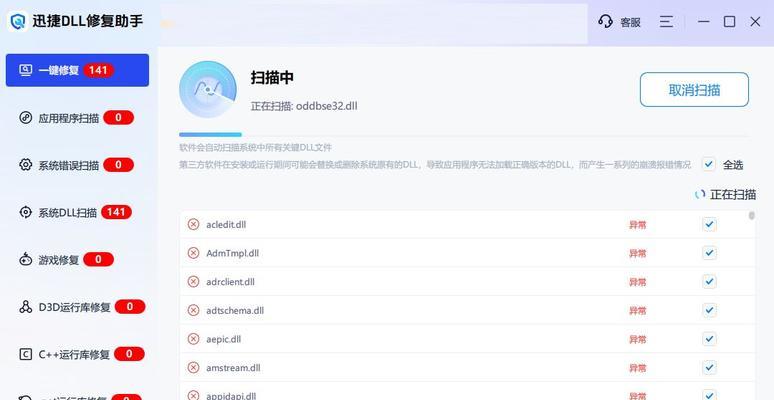Click error icon beside acledit.dll
The width and height of the screenshot is (774, 400).
[x=193, y=225]
